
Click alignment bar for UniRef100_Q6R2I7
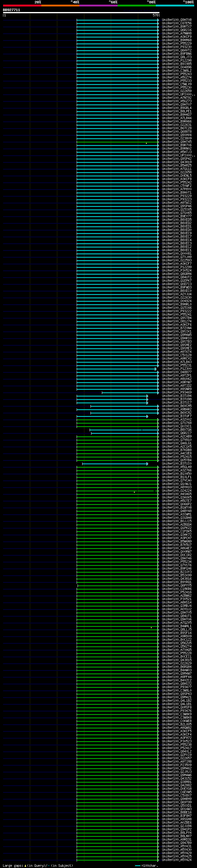pos(125,433)
